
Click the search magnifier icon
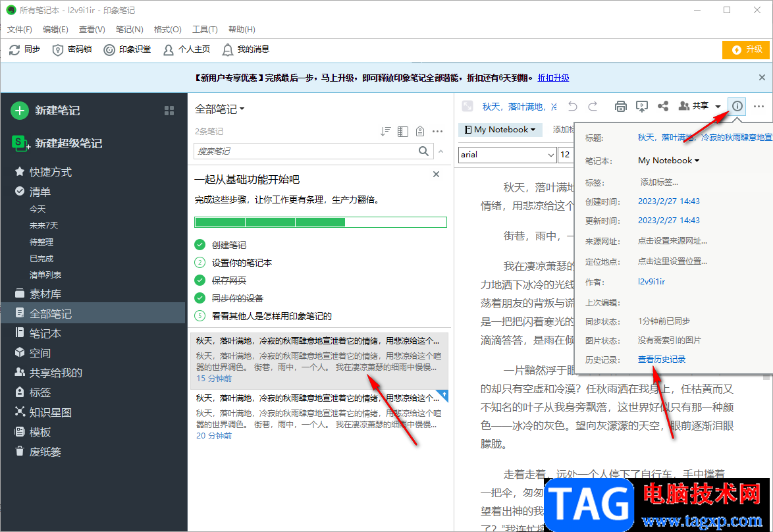[423, 151]
